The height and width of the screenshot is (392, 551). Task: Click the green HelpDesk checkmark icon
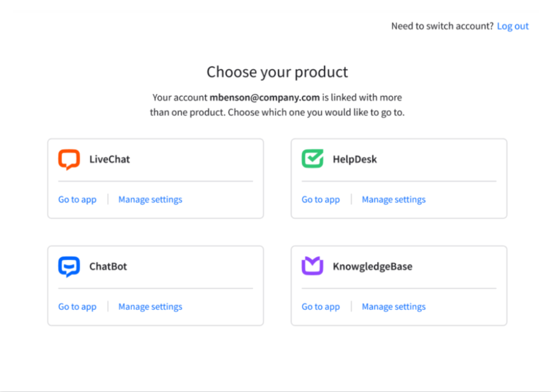pyautogui.click(x=313, y=159)
